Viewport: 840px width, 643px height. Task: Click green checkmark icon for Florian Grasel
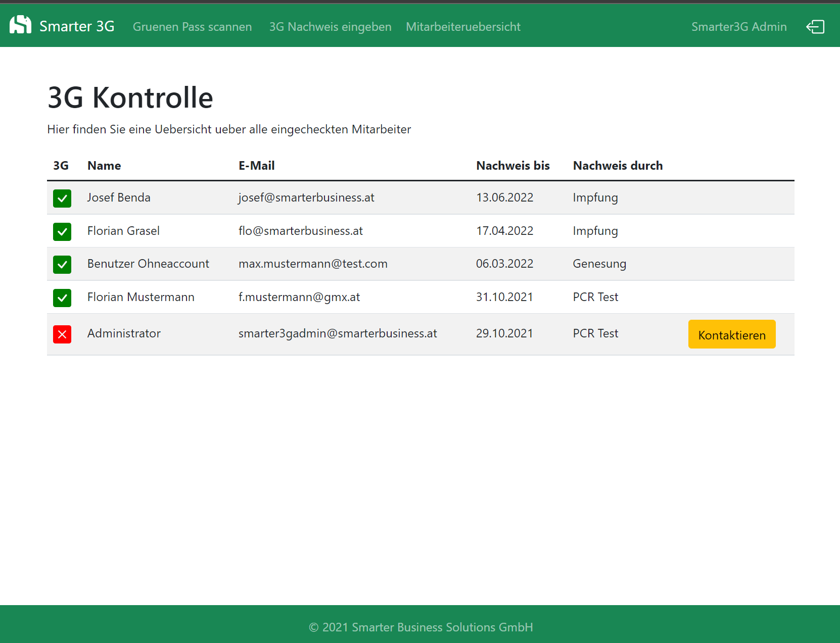62,232
